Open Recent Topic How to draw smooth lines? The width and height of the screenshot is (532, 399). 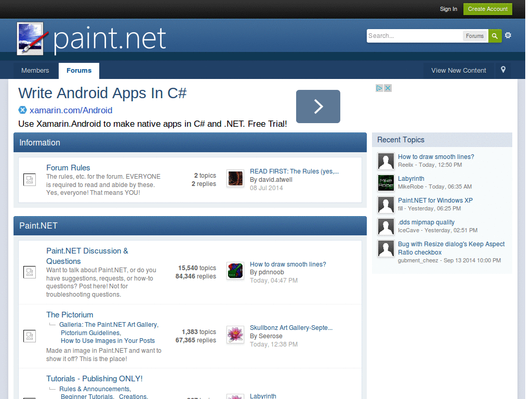click(436, 157)
